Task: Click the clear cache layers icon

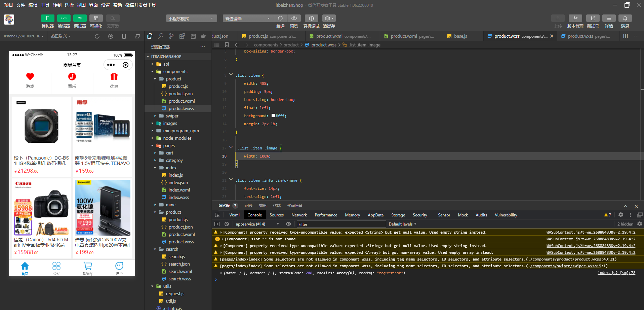Action: point(329,18)
